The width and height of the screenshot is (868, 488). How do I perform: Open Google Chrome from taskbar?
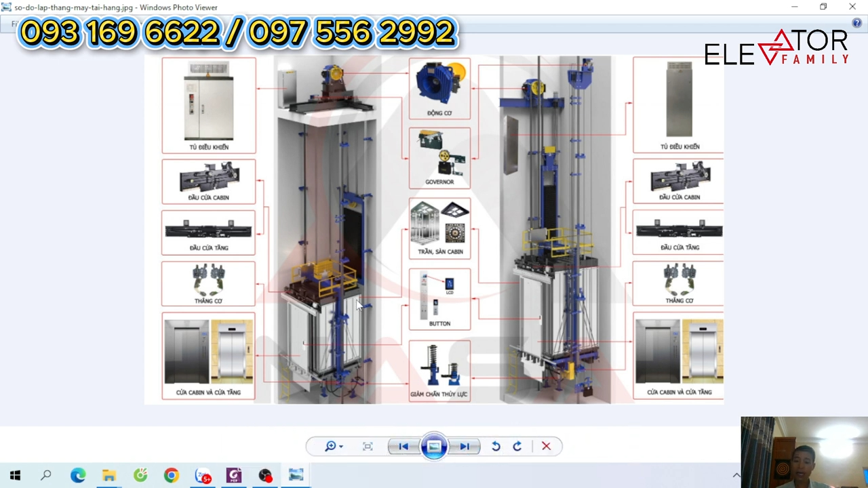tap(171, 476)
